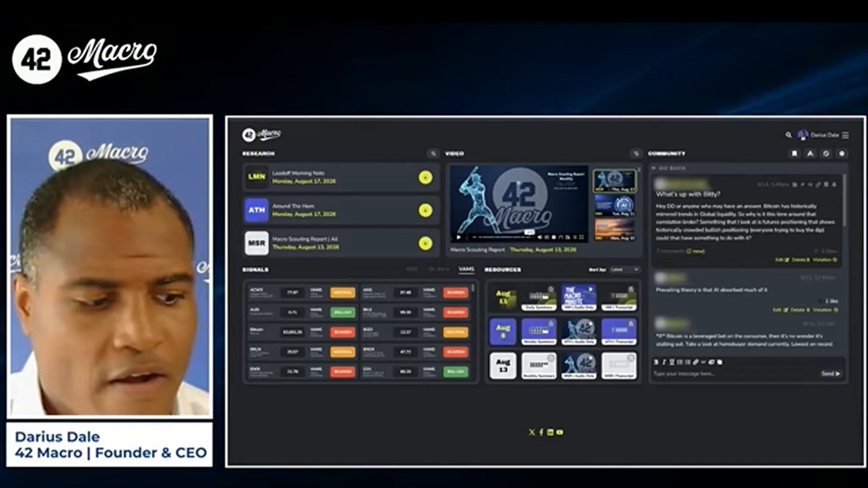Select 'What's up with Bitty?' post title
Viewport: 868px width, 488px height.
(x=689, y=194)
